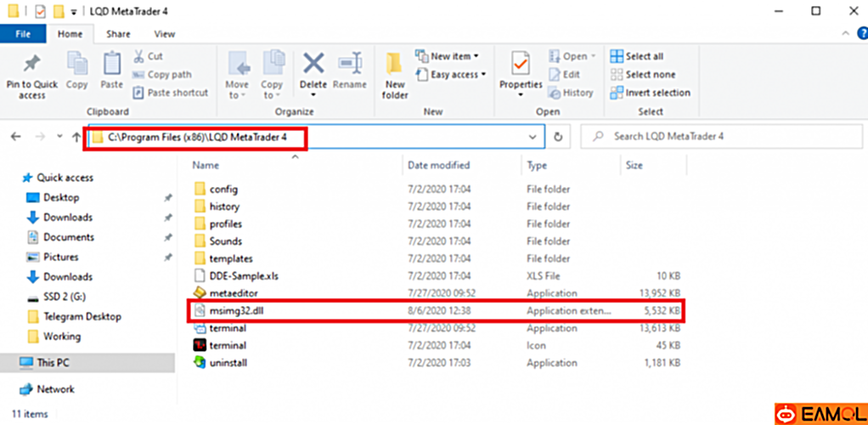Click the Forward navigation arrow
The height and width of the screenshot is (425, 868).
coord(39,137)
